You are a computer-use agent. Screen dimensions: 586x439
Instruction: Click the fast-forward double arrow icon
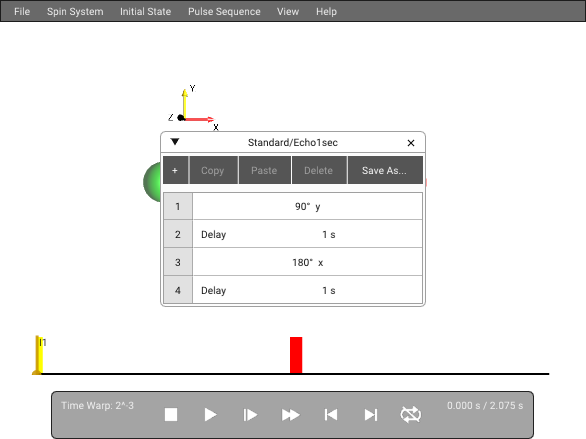[290, 415]
